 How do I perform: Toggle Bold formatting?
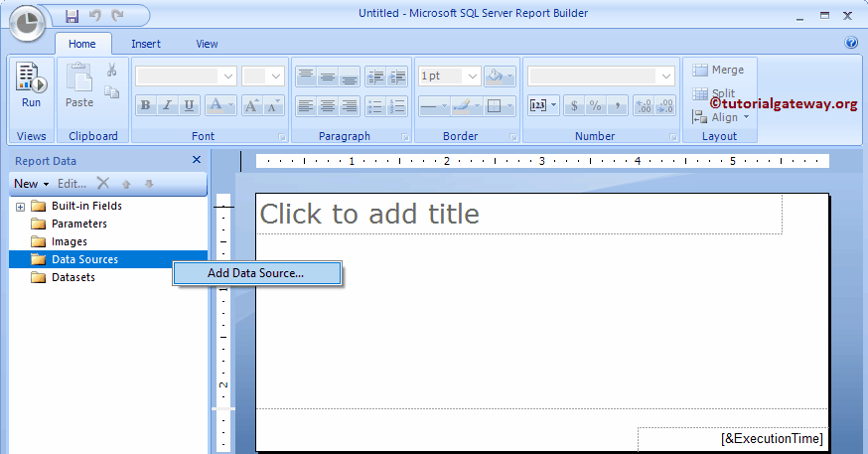pyautogui.click(x=146, y=105)
